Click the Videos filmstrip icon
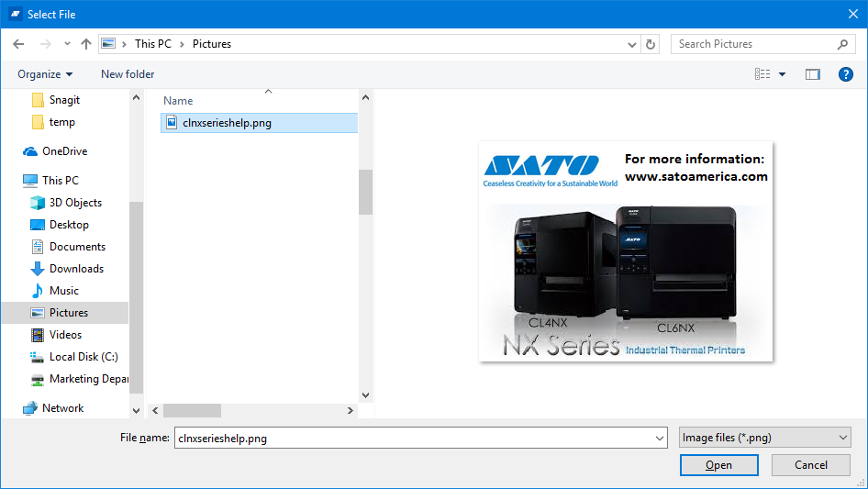Image resolution: width=868 pixels, height=489 pixels. pos(38,335)
